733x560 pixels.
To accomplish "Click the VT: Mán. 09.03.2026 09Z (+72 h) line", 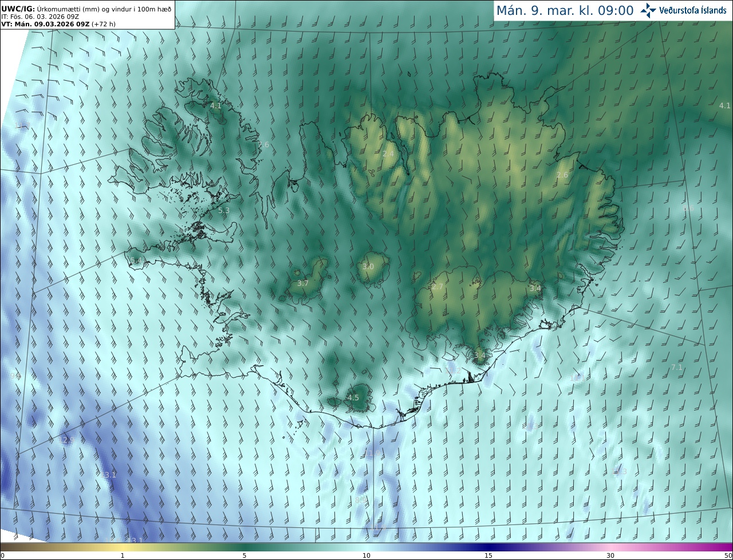I will [58, 24].
